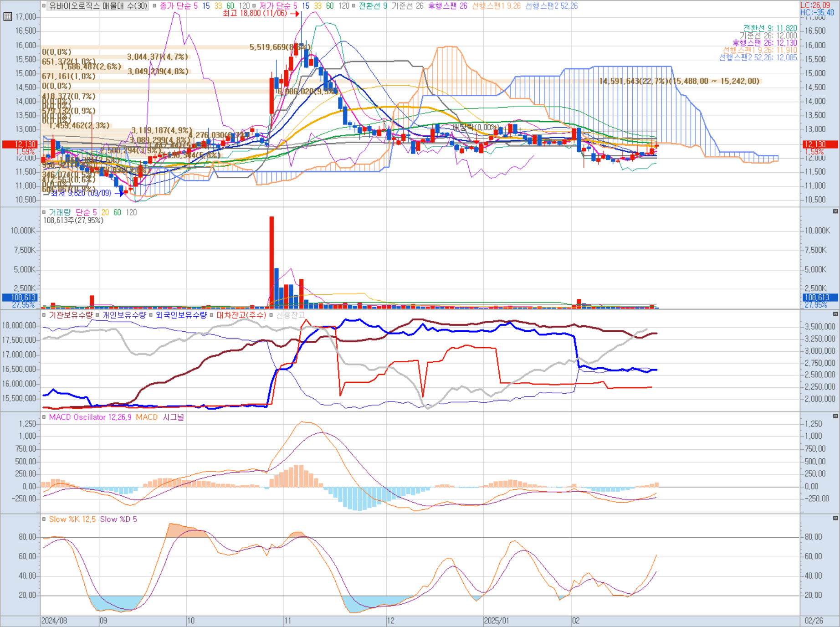Select the 종가 단순 5 moving average label

click(179, 6)
